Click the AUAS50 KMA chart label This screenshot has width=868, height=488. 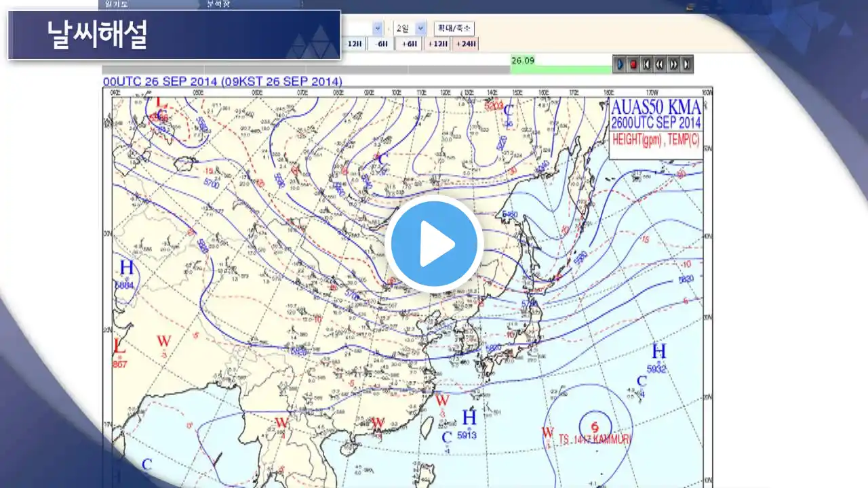656,108
